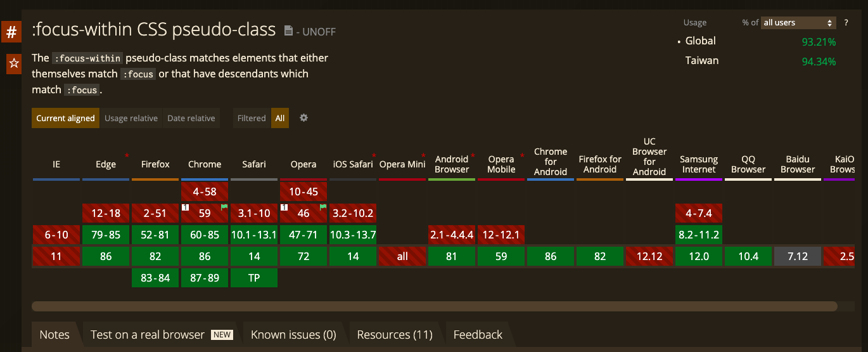
Task: Select Current aligned view
Action: click(65, 118)
